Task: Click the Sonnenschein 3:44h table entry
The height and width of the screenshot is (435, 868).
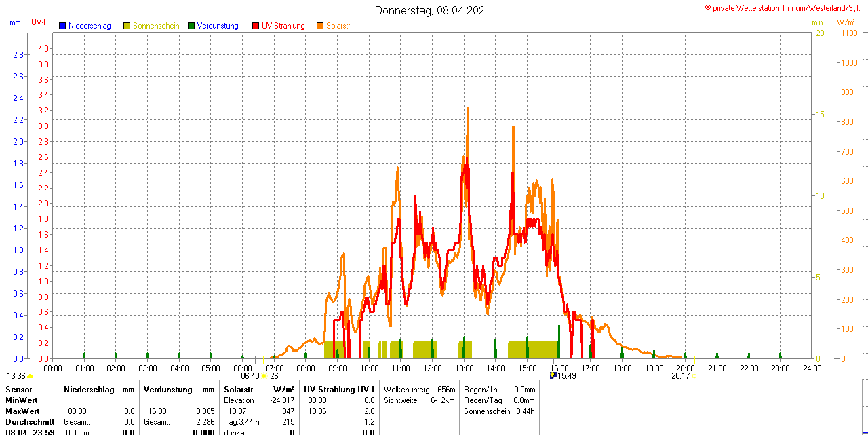Action: pos(499,411)
